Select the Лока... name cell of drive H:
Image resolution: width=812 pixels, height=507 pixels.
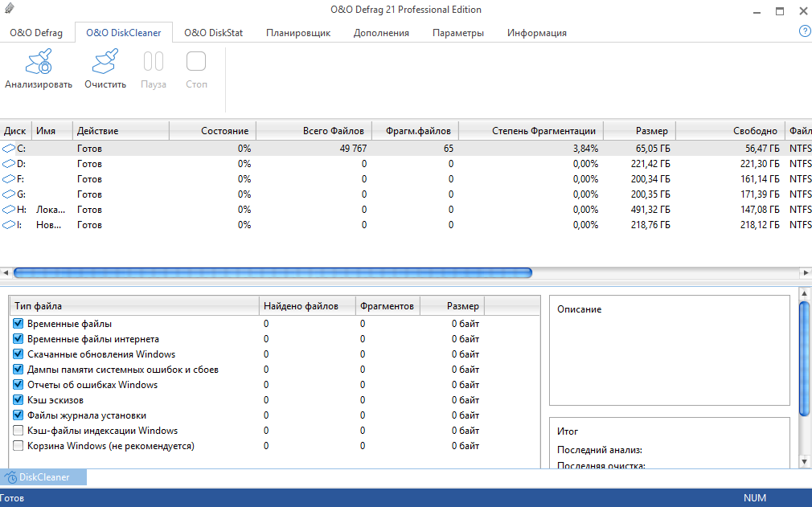[x=51, y=210]
